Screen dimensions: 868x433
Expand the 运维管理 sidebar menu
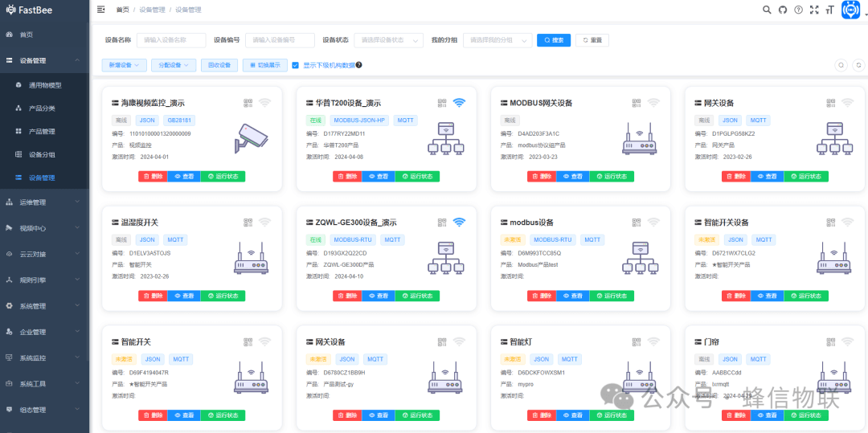pyautogui.click(x=44, y=202)
